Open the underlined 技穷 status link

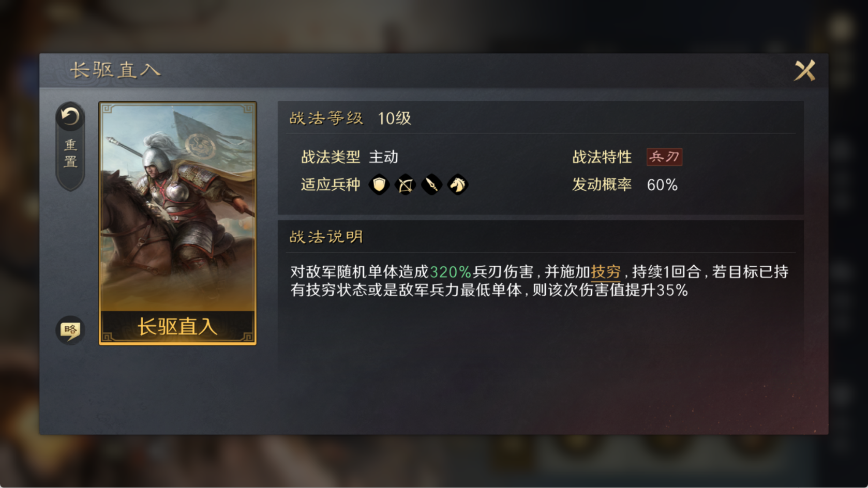[606, 271]
